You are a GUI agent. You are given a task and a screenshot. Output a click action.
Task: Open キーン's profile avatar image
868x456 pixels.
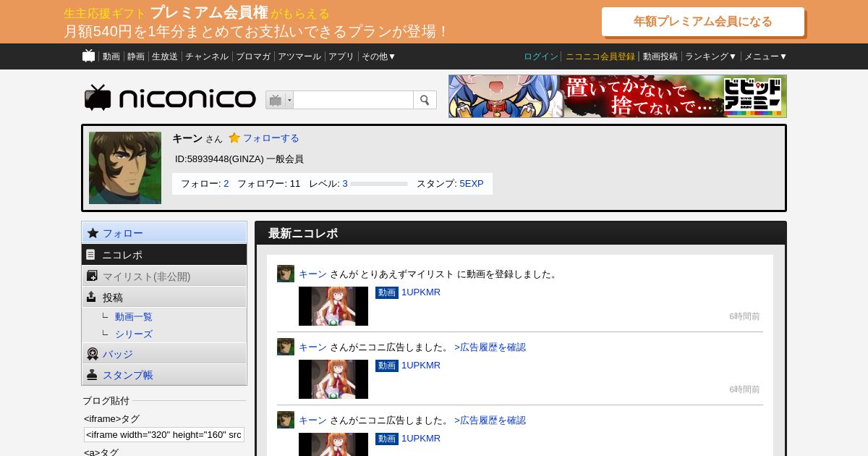(x=125, y=168)
